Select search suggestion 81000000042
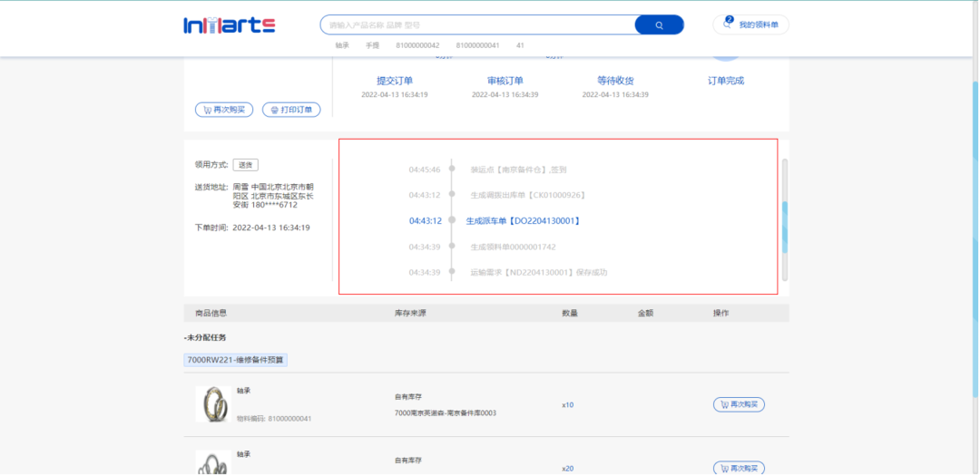 [x=417, y=45]
